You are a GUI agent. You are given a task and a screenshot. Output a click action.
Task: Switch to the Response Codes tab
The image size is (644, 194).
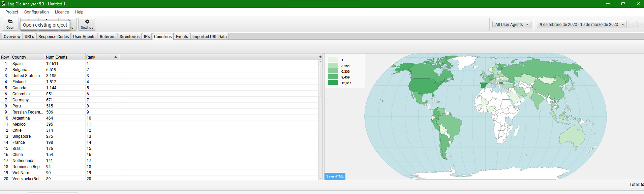click(54, 37)
